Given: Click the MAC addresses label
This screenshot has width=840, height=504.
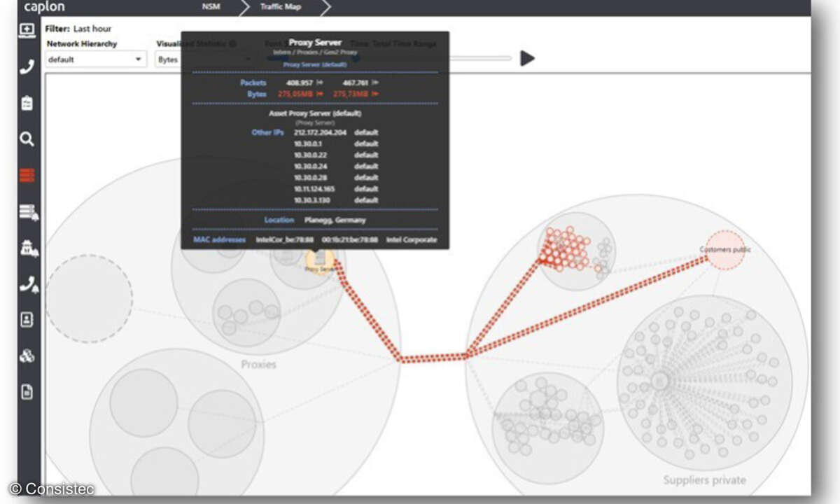Looking at the screenshot, I should [x=219, y=239].
